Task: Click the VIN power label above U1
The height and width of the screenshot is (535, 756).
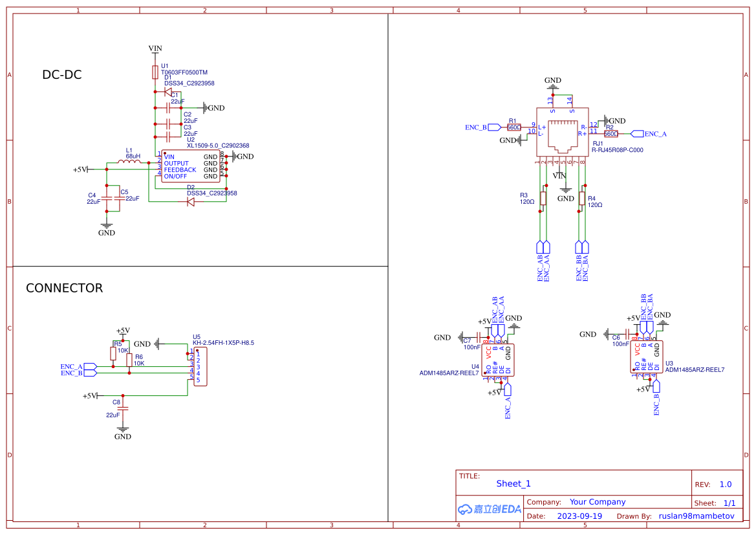Action: [155, 48]
